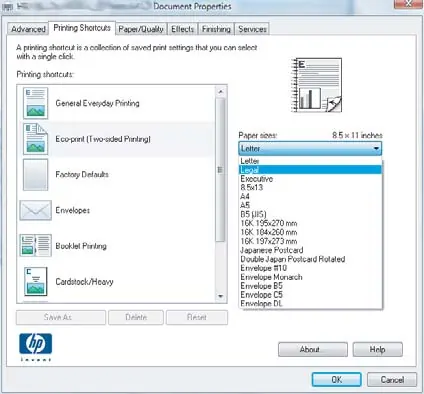
Task: Choose Legal paper size
Action: (310, 170)
